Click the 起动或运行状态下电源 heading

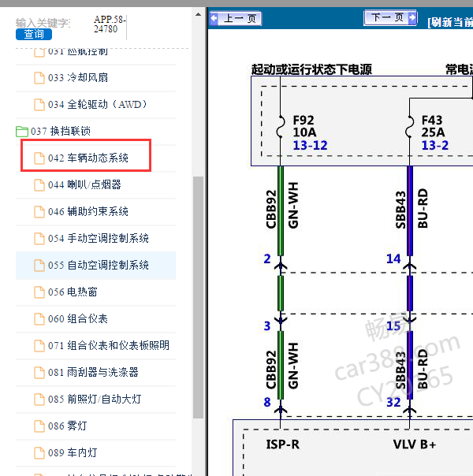tap(311, 69)
